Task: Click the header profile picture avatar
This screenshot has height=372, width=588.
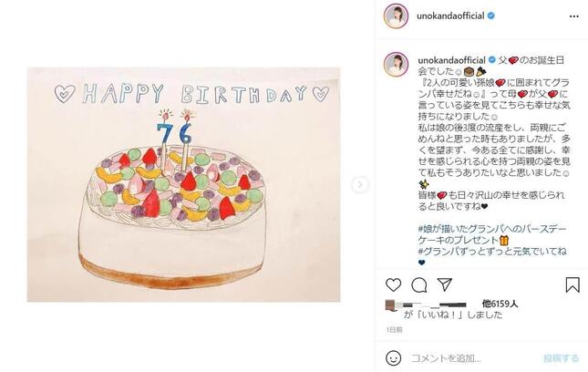Action: point(396,15)
